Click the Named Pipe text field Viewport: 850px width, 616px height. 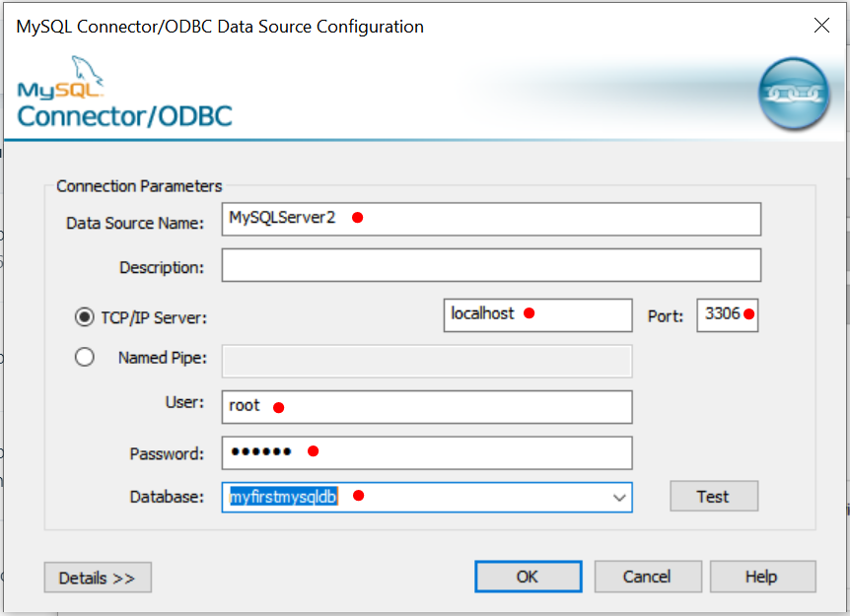pos(427,362)
